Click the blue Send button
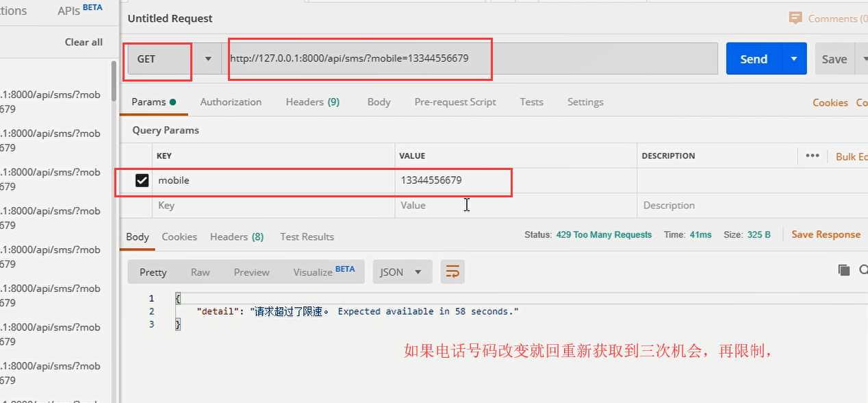868x403 pixels. coord(754,59)
